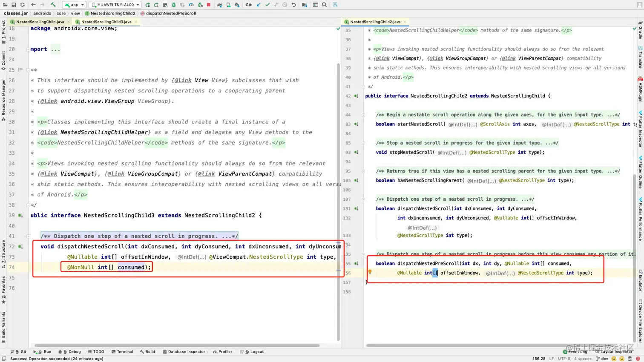
Task: Click gutter marker beside line 42 interface
Action: tap(356, 96)
